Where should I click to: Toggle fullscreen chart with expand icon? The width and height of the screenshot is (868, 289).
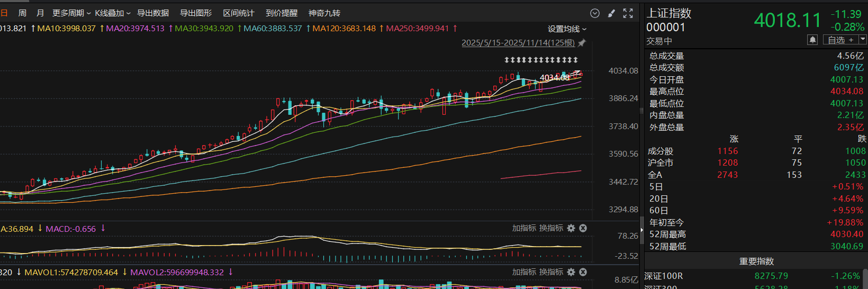coord(628,13)
